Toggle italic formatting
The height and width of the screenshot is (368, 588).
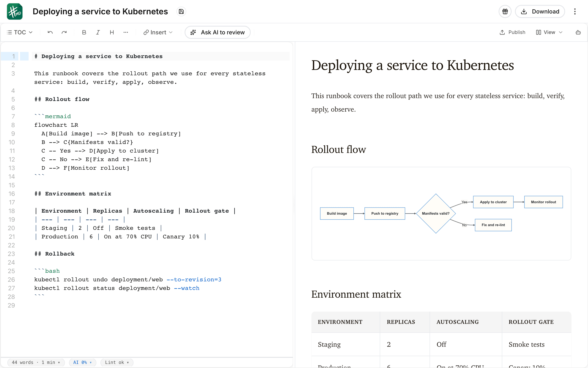(x=98, y=32)
